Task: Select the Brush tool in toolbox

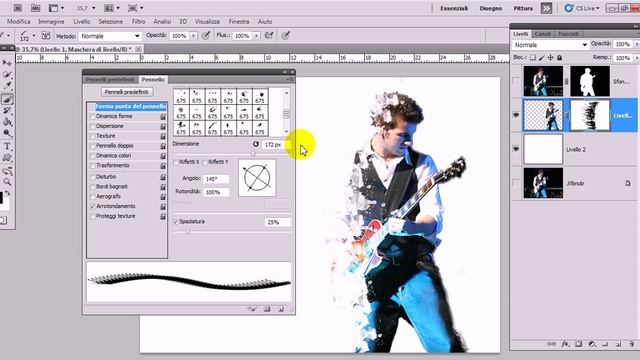Action: point(7,99)
